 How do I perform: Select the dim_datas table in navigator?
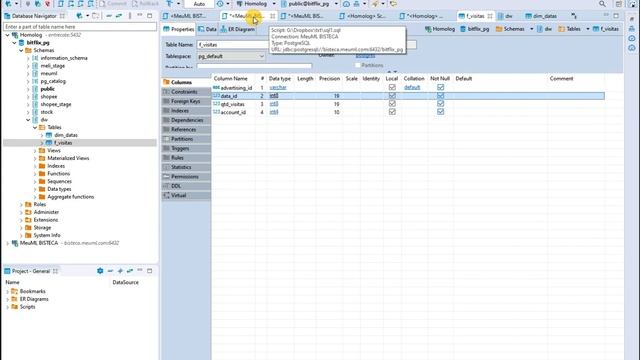pyautogui.click(x=66, y=135)
